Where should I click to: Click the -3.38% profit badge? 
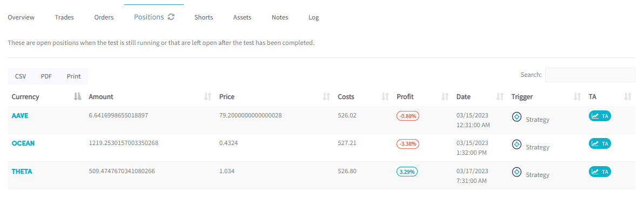407,143
